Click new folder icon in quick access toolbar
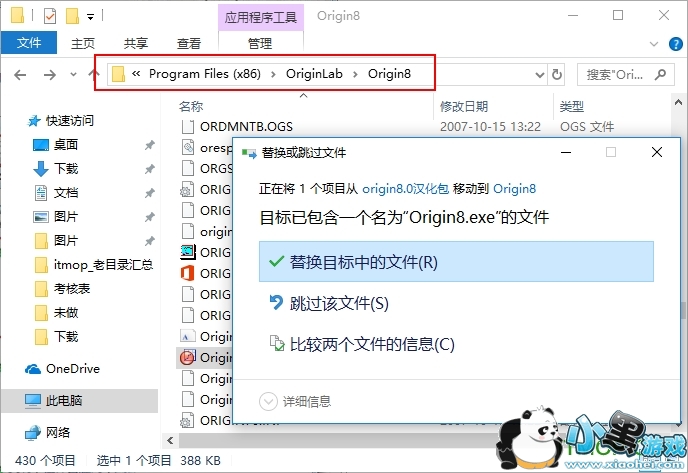 [72, 16]
